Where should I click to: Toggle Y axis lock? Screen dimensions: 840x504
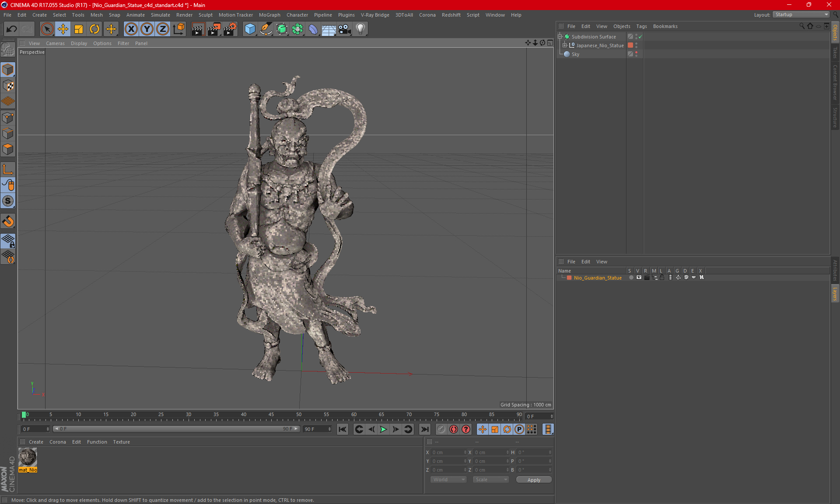tap(147, 29)
